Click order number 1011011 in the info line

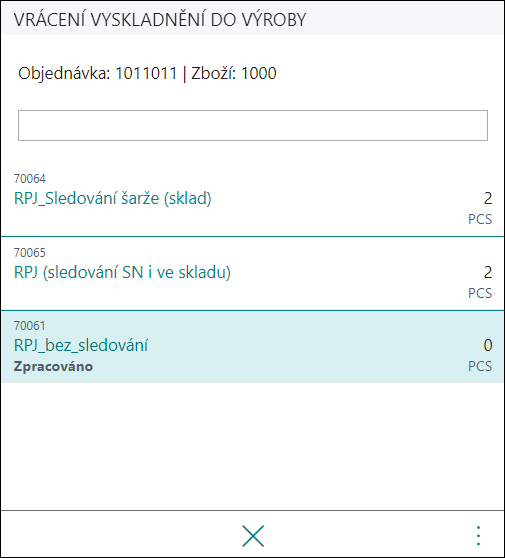coord(146,74)
